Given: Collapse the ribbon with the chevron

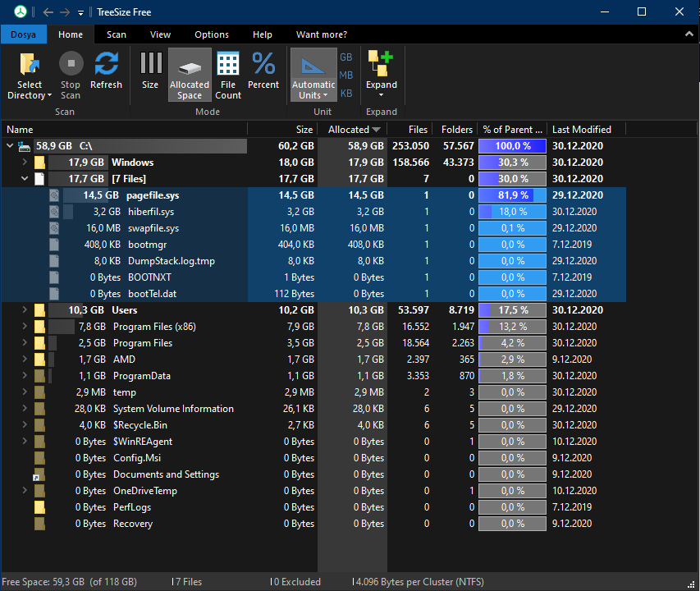Looking at the screenshot, I should tap(689, 34).
